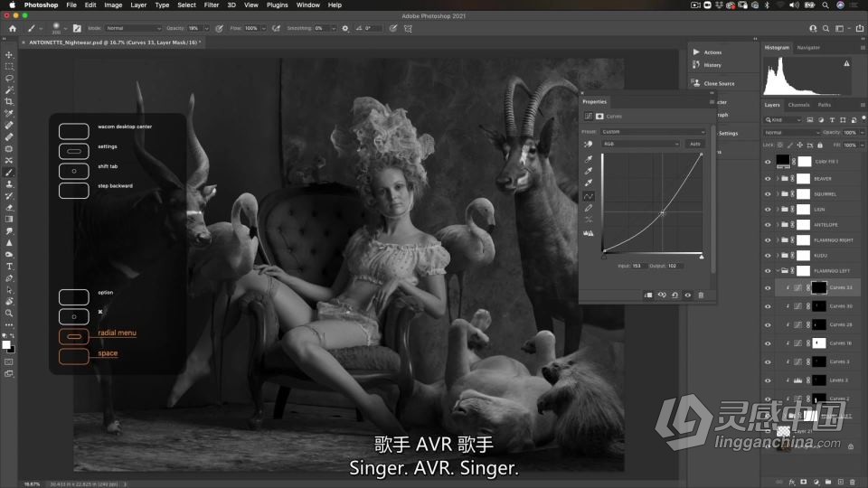Open the macOS Spotlight search
This screenshot has width=868, height=488.
[x=826, y=5]
